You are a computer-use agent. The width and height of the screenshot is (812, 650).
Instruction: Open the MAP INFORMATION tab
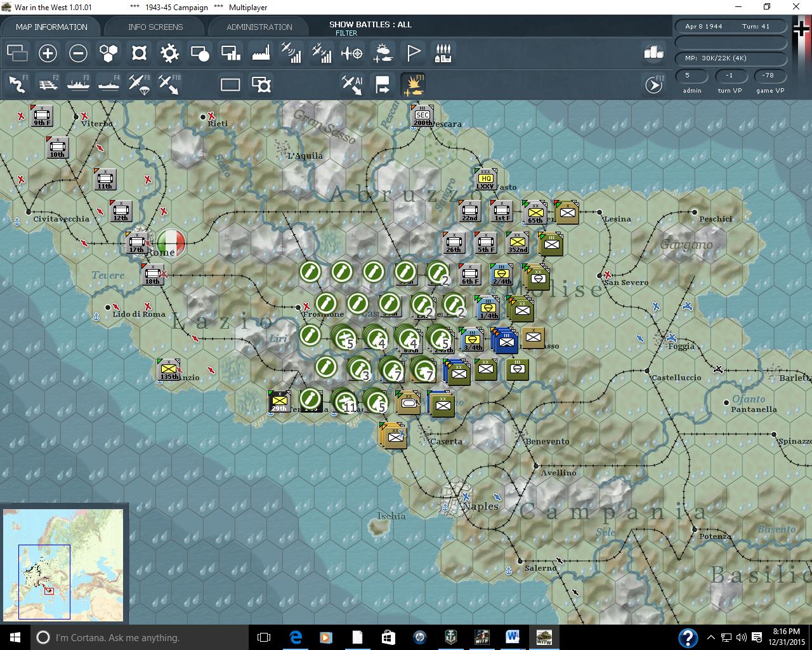[x=51, y=27]
